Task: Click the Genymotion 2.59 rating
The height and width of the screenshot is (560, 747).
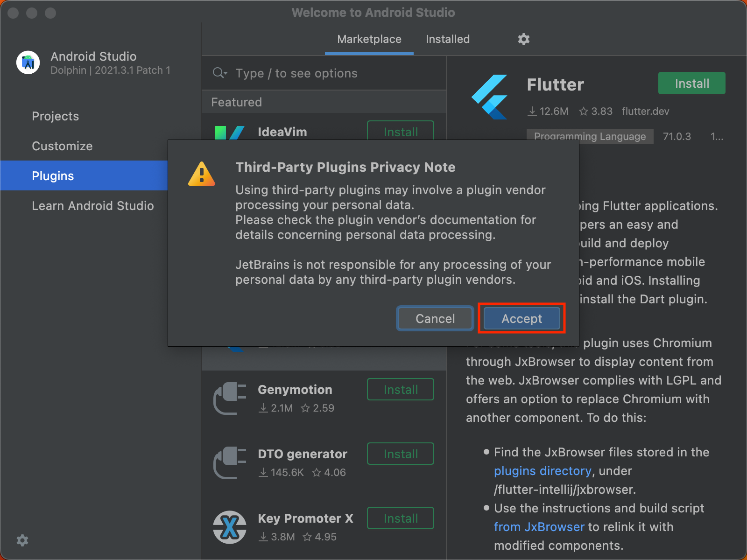Action: coord(318,408)
